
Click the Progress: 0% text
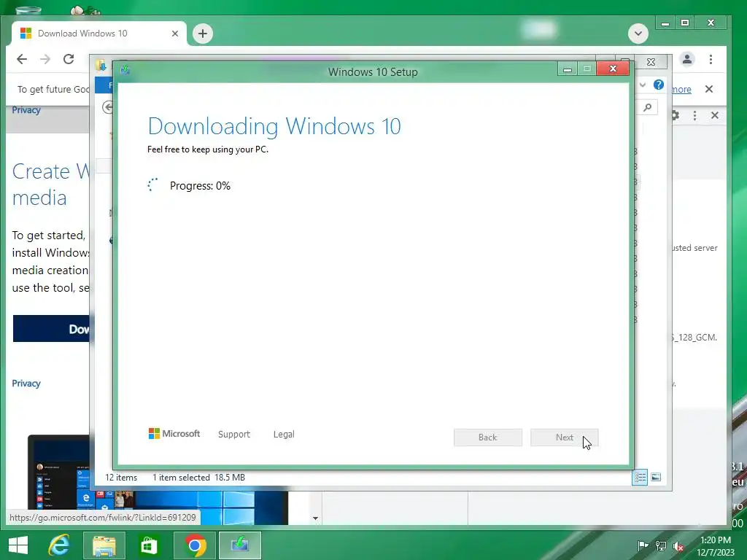pyautogui.click(x=200, y=186)
